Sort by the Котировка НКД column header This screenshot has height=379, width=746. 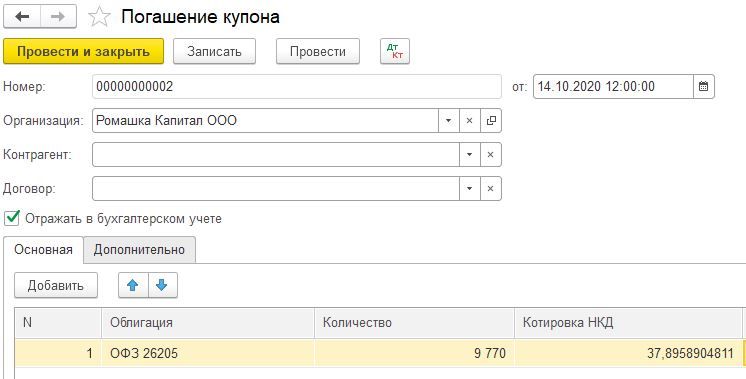[628, 323]
